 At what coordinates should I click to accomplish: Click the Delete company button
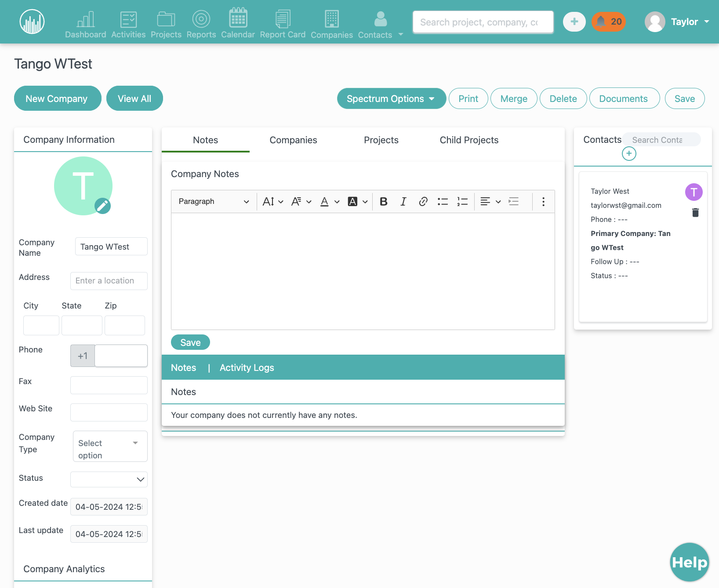click(x=563, y=98)
